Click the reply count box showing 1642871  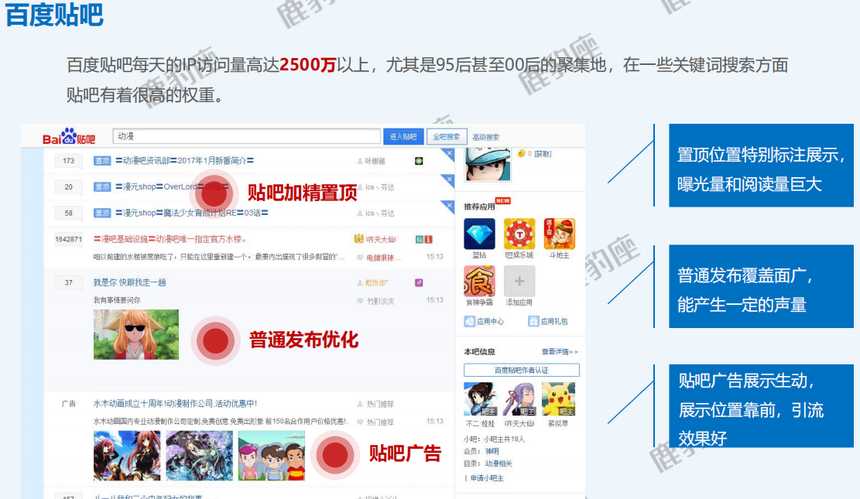pyautogui.click(x=69, y=239)
